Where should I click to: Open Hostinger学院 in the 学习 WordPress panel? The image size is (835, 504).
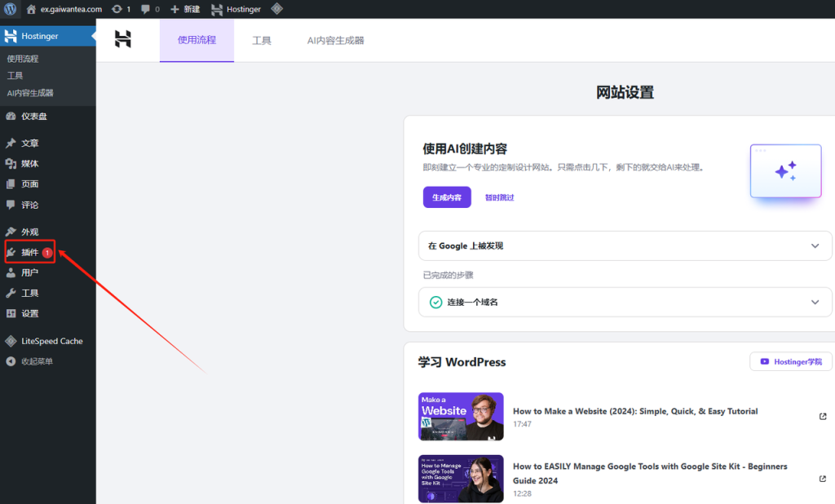tap(790, 360)
